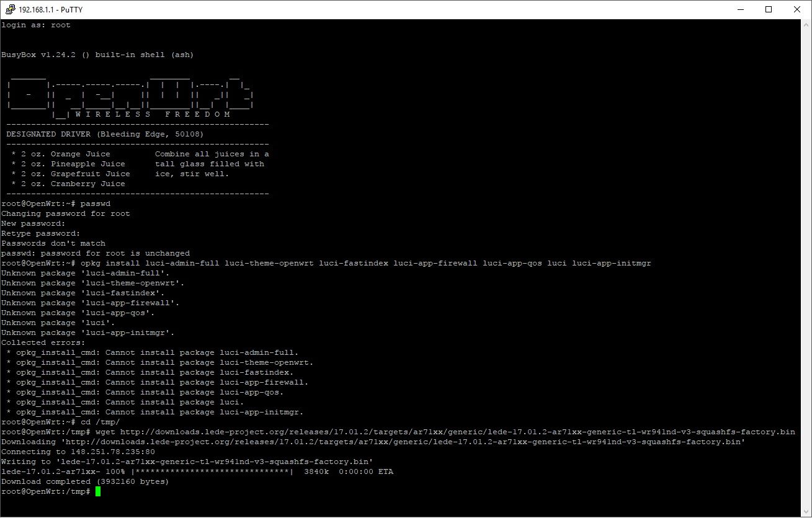
Task: Click the 'cd /tmp/' command line
Action: pyautogui.click(x=61, y=422)
